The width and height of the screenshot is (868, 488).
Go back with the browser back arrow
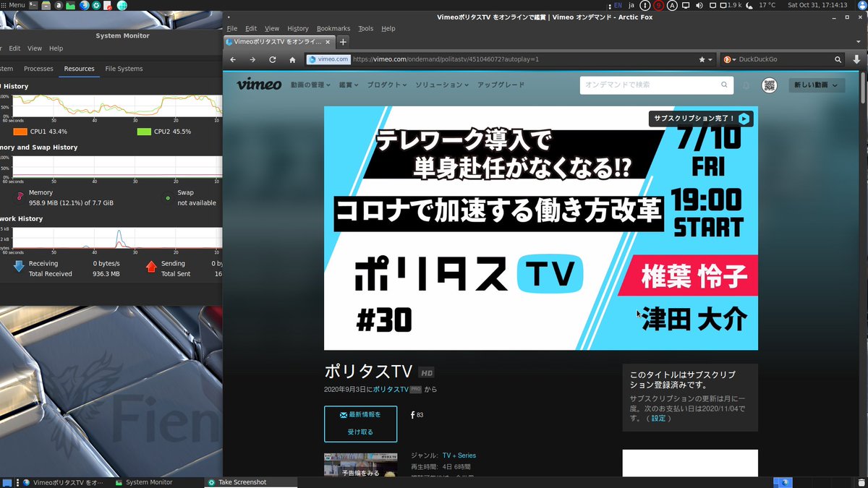click(234, 59)
